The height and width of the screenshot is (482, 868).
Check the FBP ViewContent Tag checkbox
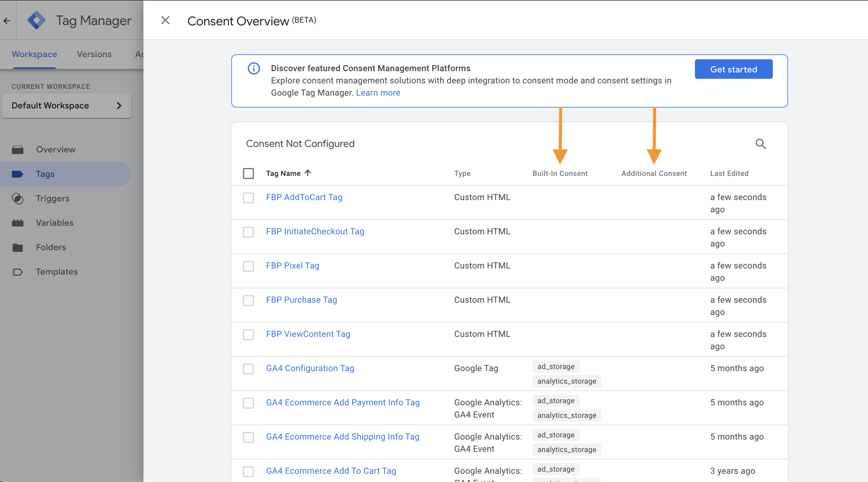click(x=248, y=334)
